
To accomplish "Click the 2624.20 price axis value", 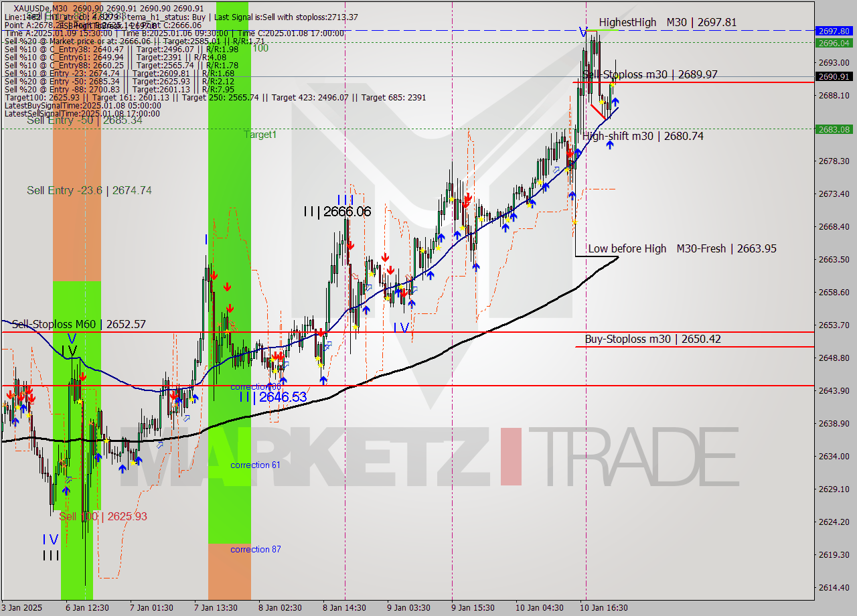I will coord(834,522).
